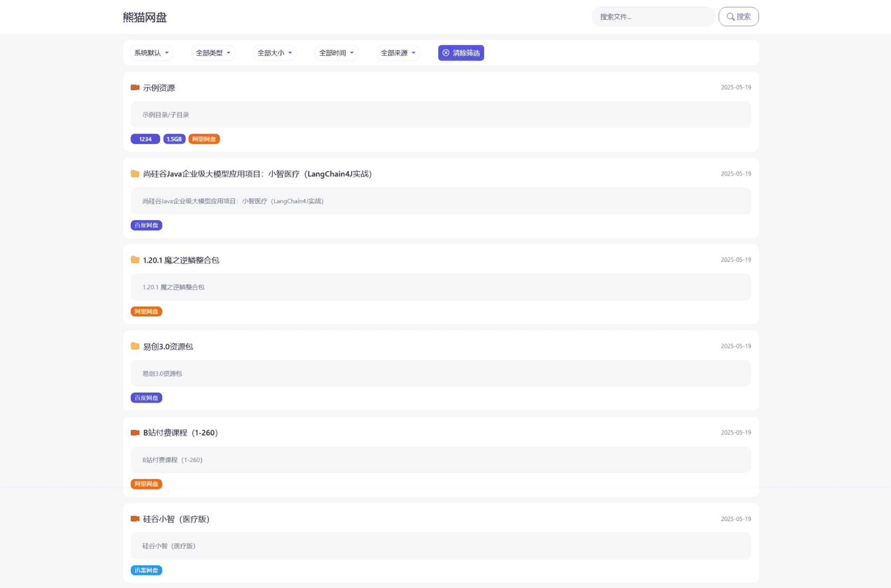Click video icon next to 硅谷小智
This screenshot has height=588, width=891.
[135, 519]
